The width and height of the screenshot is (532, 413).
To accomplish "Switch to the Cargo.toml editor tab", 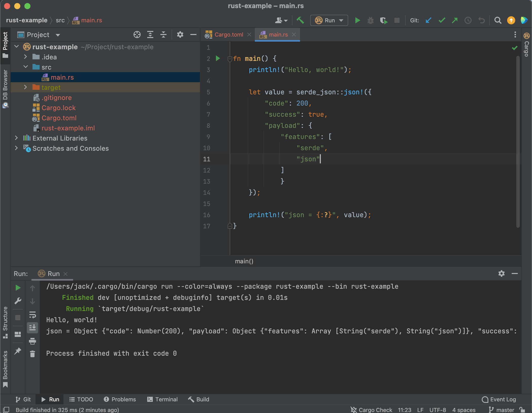I will pyautogui.click(x=228, y=35).
